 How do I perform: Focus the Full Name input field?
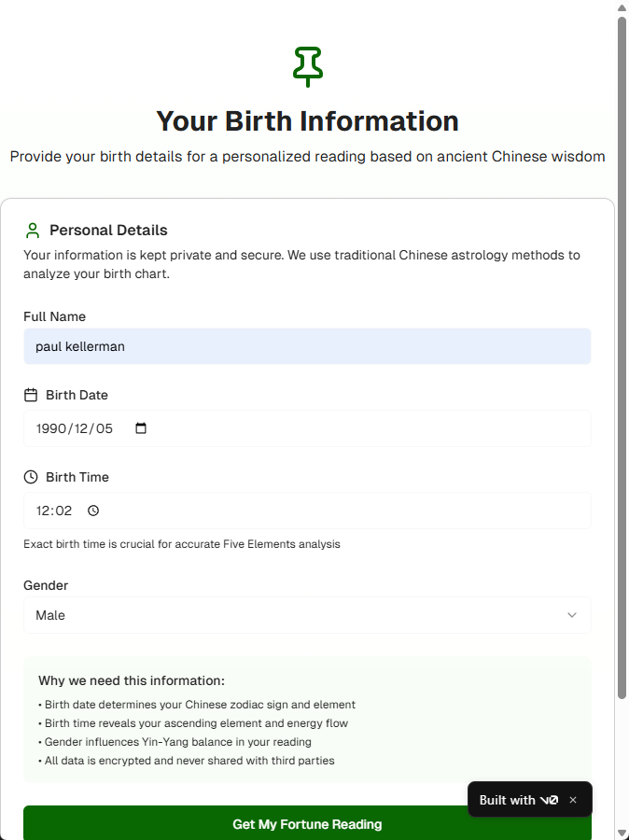pos(307,346)
